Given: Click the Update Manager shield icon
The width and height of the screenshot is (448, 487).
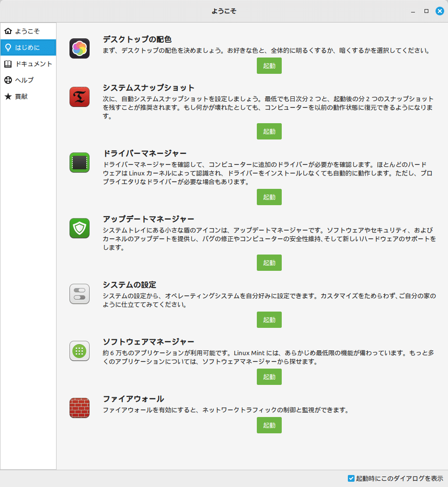Looking at the screenshot, I should pos(80,228).
